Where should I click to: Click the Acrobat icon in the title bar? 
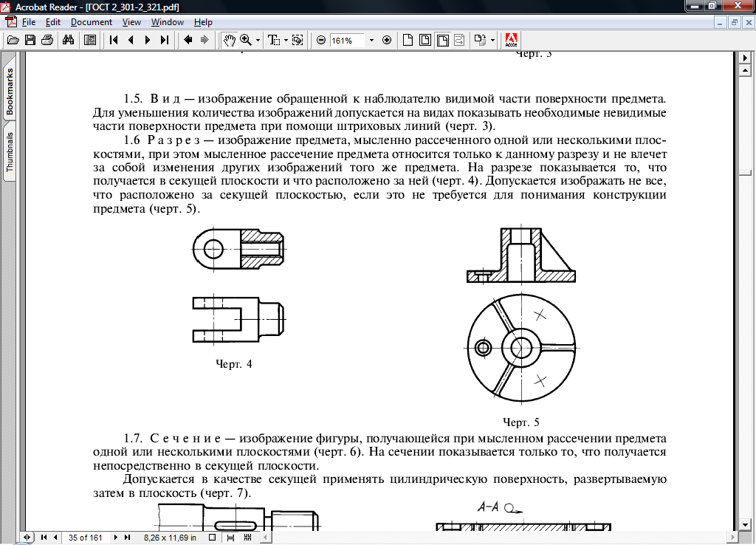tap(6, 7)
